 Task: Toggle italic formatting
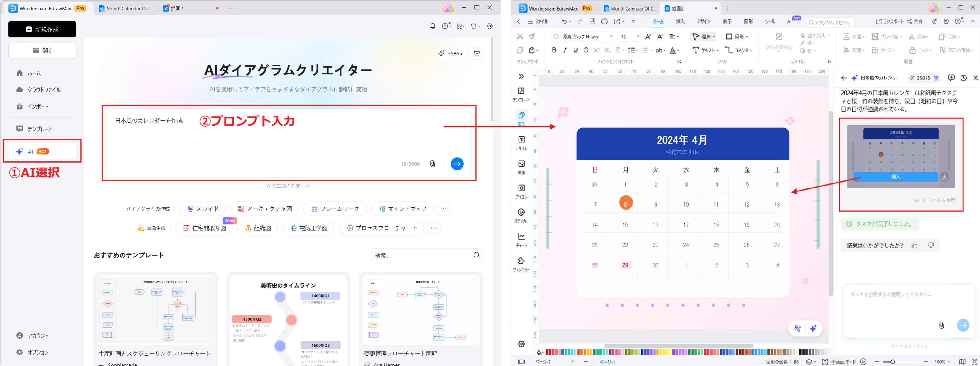(x=565, y=50)
